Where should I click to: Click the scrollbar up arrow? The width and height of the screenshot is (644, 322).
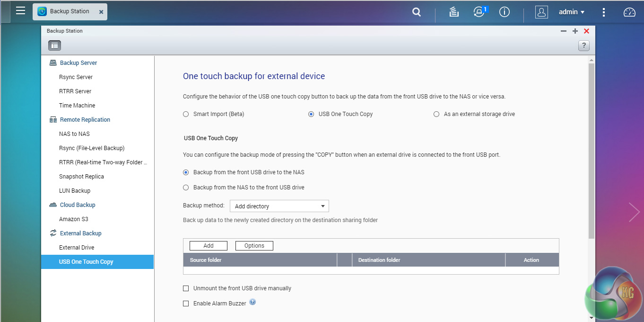pyautogui.click(x=591, y=60)
